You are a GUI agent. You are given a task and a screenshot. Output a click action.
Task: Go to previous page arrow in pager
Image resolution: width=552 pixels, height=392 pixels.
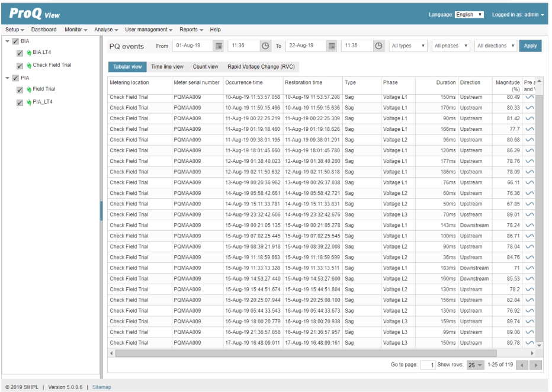click(522, 365)
